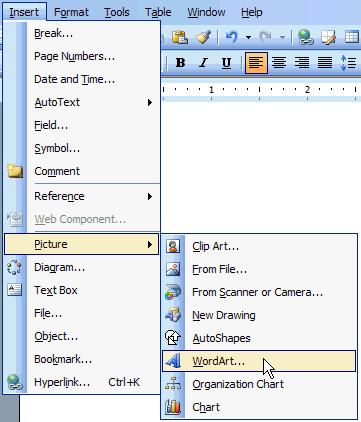Toggle Underline formatting button
Image resolution: width=361 pixels, height=422 pixels.
pyautogui.click(x=226, y=63)
